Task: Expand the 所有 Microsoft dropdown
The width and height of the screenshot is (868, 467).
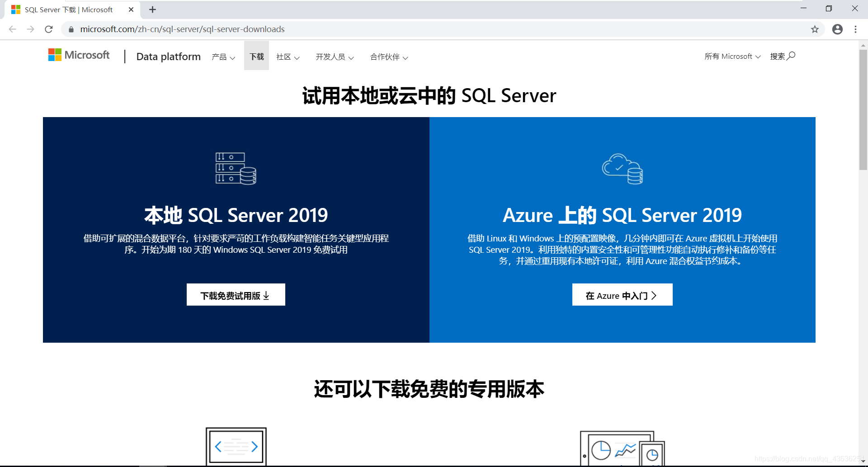Action: tap(732, 56)
